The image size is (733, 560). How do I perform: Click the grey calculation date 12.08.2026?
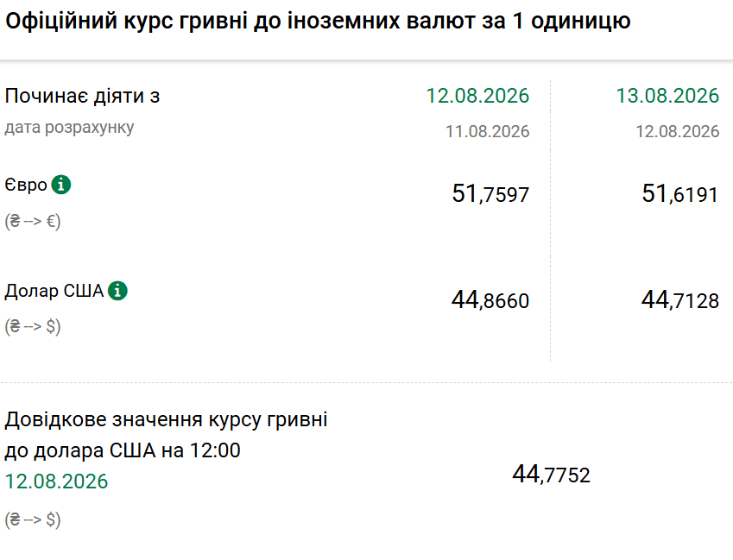pos(678,131)
